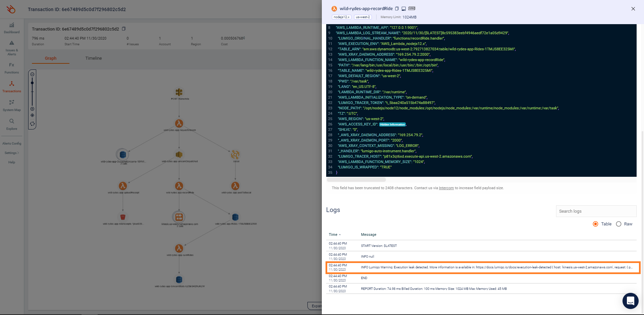Select the Kinesis stream node
Screen dimensions: 644x315
(179, 217)
